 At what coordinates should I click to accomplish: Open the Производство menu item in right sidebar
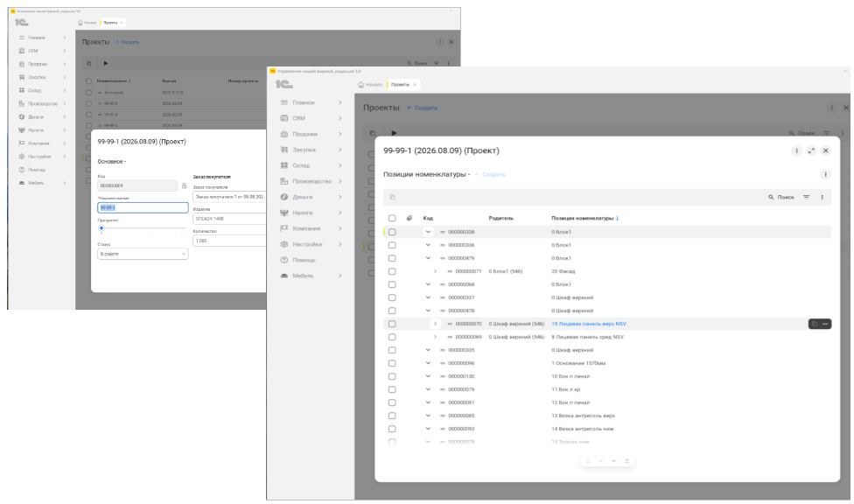pyautogui.click(x=311, y=181)
